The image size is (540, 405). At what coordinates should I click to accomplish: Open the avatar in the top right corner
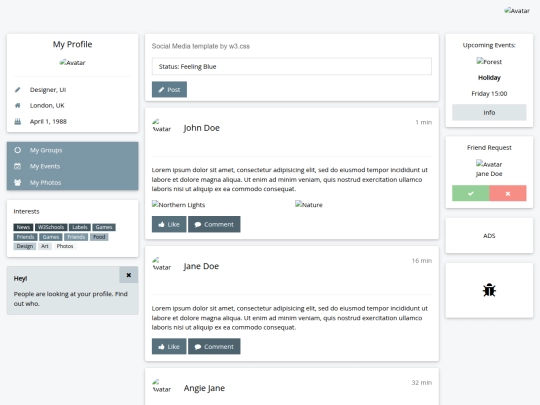[517, 11]
